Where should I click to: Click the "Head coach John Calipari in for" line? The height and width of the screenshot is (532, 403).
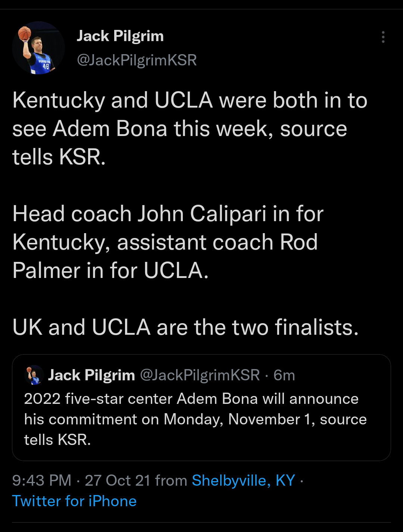[x=168, y=214]
